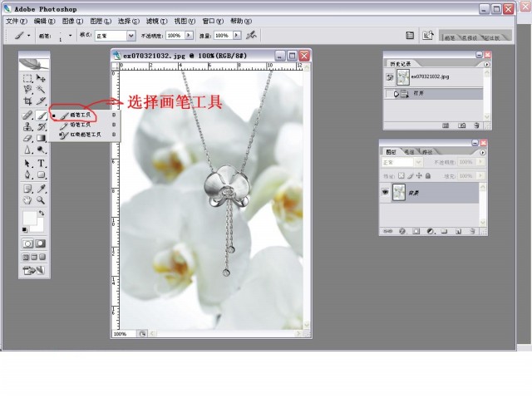The width and height of the screenshot is (532, 398).
Task: Switch to the 通道 tab
Action: tap(409, 152)
